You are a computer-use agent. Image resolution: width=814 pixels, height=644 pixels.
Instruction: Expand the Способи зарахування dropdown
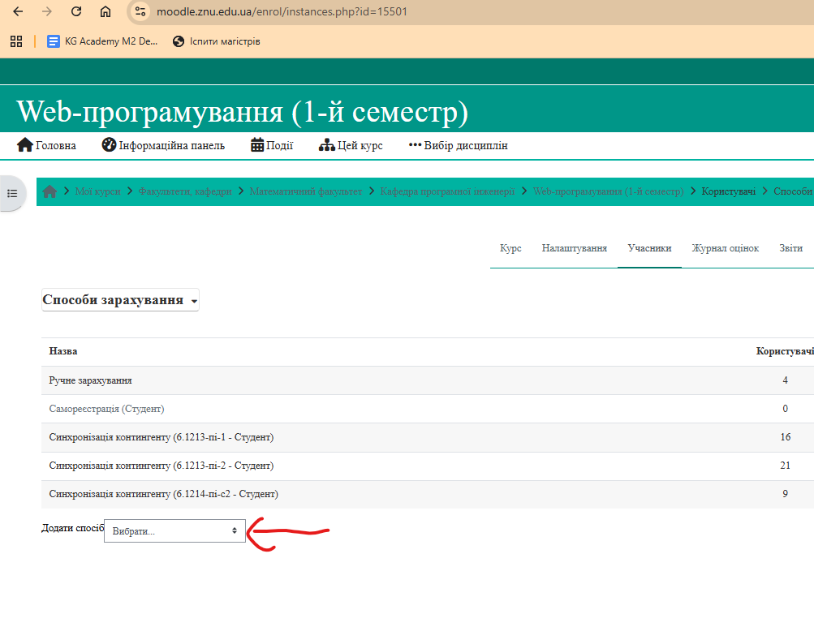point(119,300)
